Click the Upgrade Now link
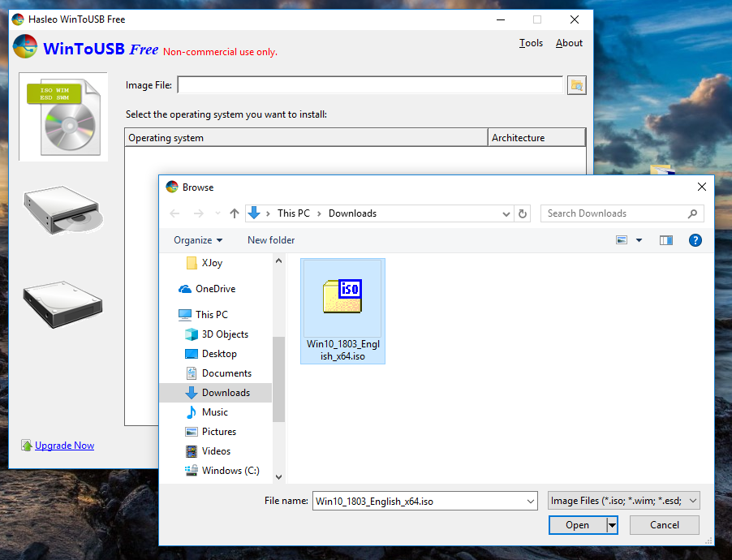 click(x=64, y=446)
